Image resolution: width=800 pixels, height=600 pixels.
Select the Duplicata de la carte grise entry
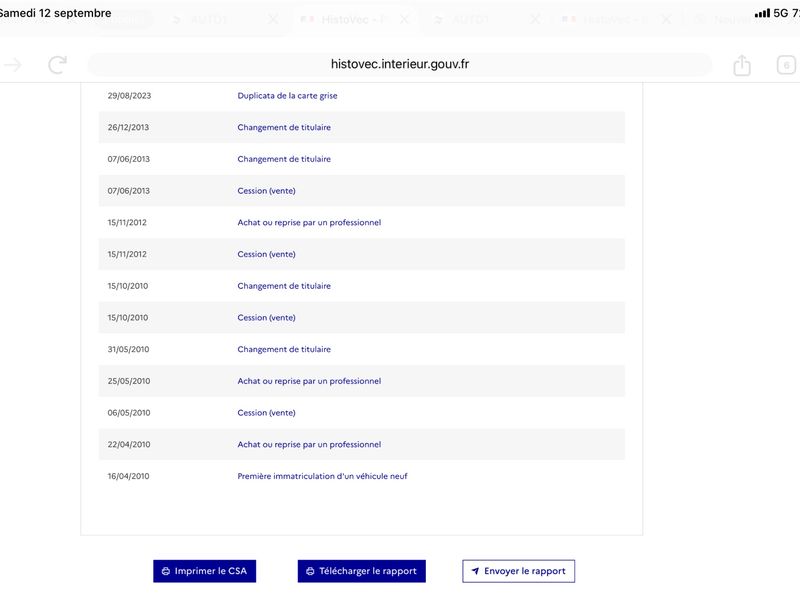(287, 95)
